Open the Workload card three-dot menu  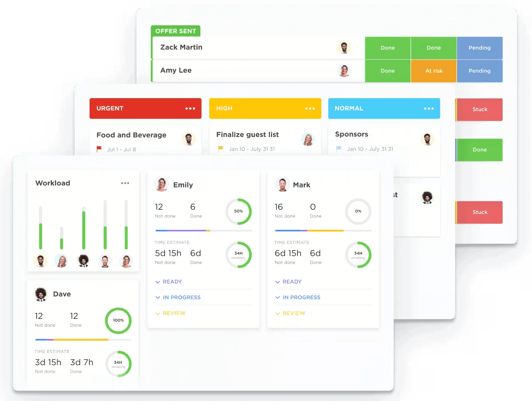pos(125,183)
